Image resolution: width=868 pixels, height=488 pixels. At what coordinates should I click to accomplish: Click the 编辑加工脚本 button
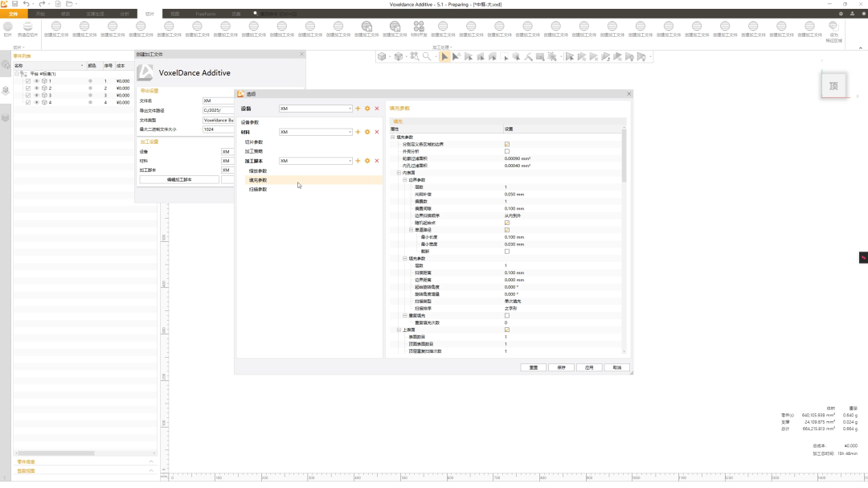[178, 179]
